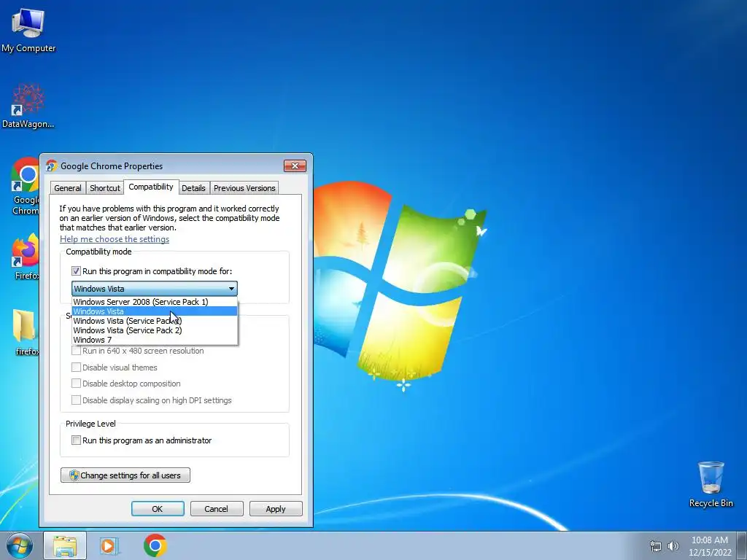Screen dimensions: 747x560
Task: Open the volume tray icon
Action: point(673,546)
